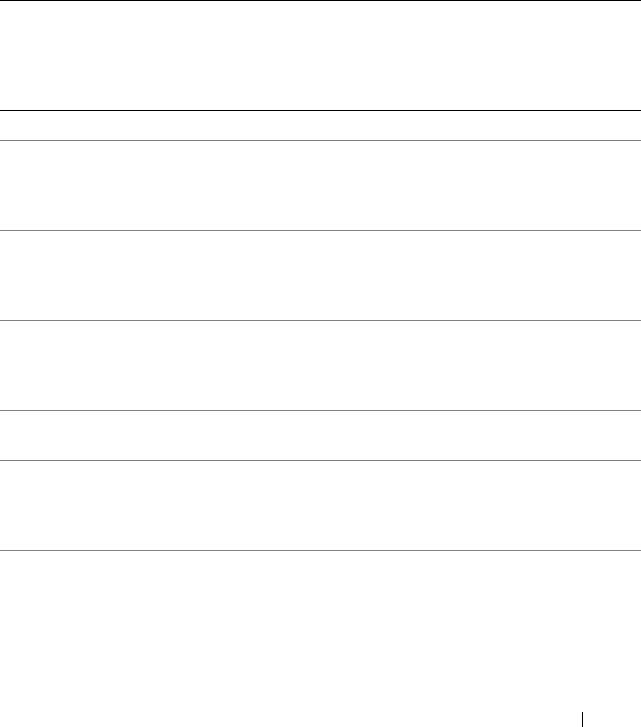Click the gray divider under third tall row
The image size is (641, 727).
tap(320, 410)
